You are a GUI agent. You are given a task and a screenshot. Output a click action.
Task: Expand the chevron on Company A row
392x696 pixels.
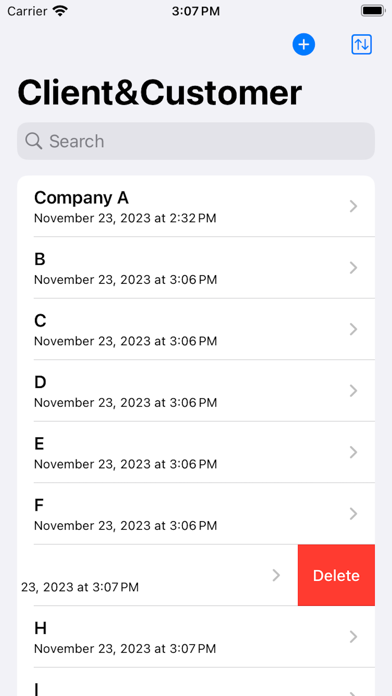click(x=353, y=206)
